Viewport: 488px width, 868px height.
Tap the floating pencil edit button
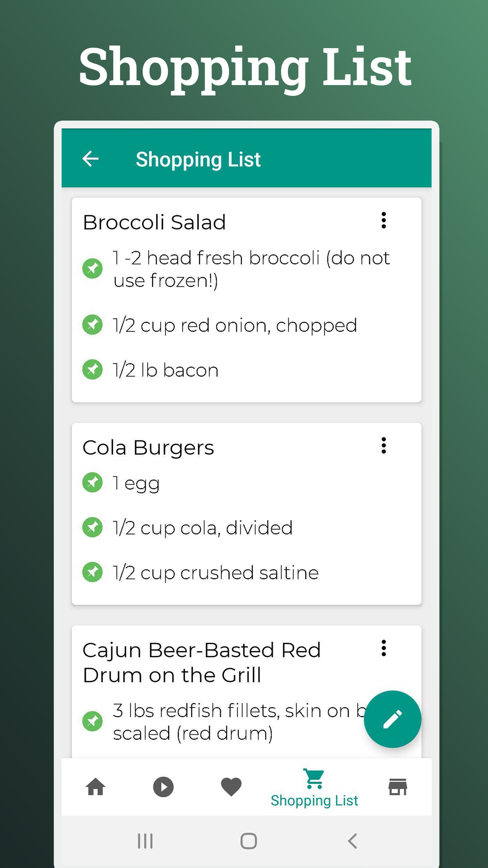click(x=393, y=719)
